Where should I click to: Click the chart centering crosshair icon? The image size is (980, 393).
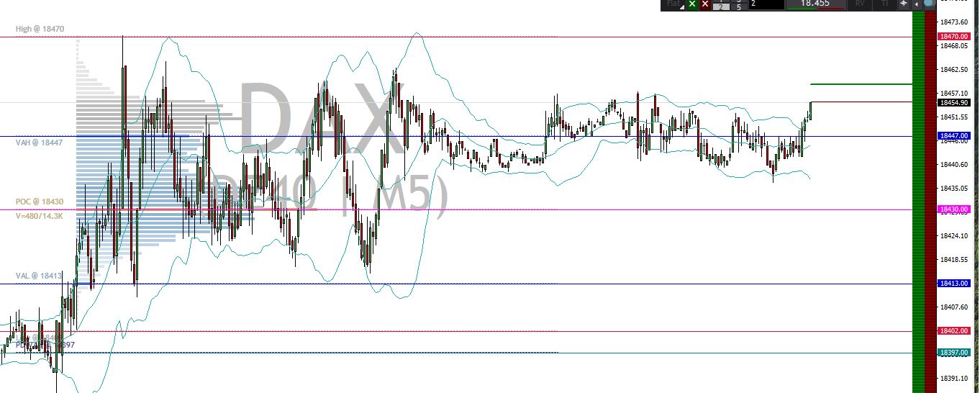point(904,4)
